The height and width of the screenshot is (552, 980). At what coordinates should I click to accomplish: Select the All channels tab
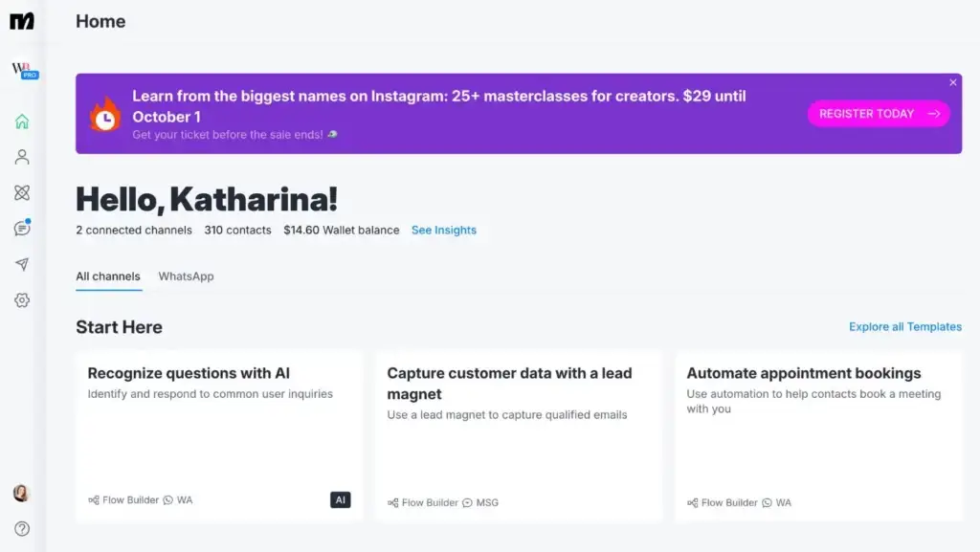(x=108, y=276)
